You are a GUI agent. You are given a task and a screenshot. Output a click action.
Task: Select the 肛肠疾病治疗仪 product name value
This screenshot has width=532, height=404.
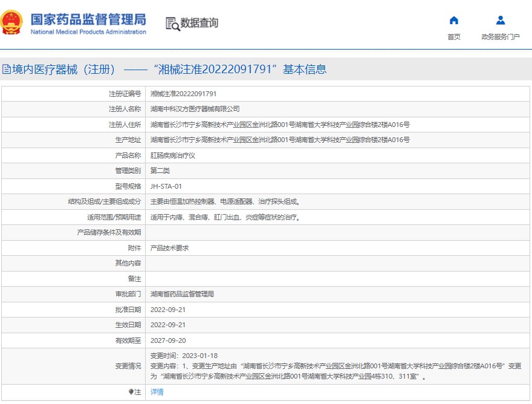pos(173,155)
